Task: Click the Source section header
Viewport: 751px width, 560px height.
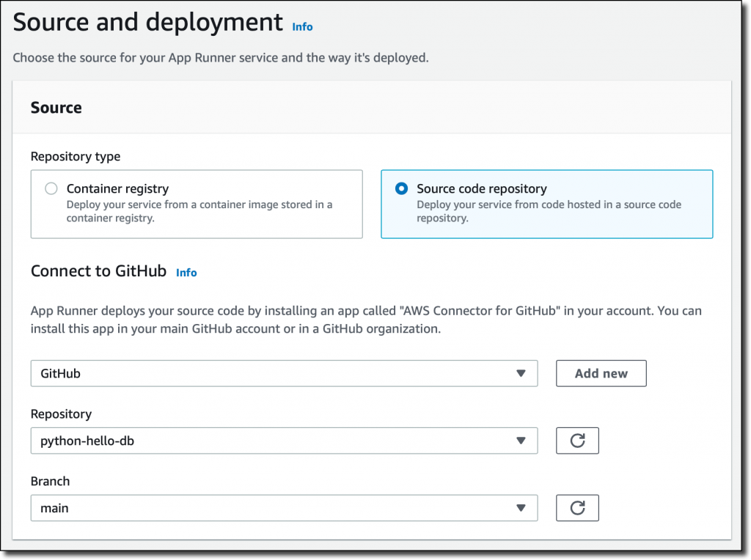Action: coord(56,108)
